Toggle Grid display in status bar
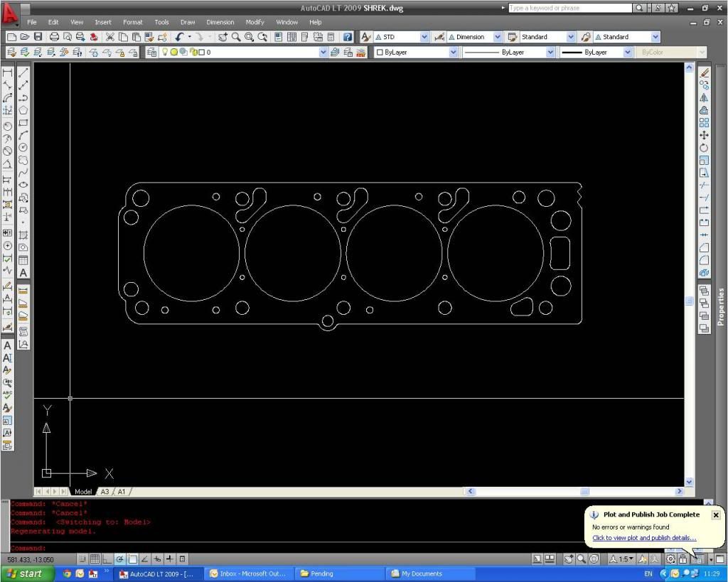728x582 pixels. click(95, 559)
